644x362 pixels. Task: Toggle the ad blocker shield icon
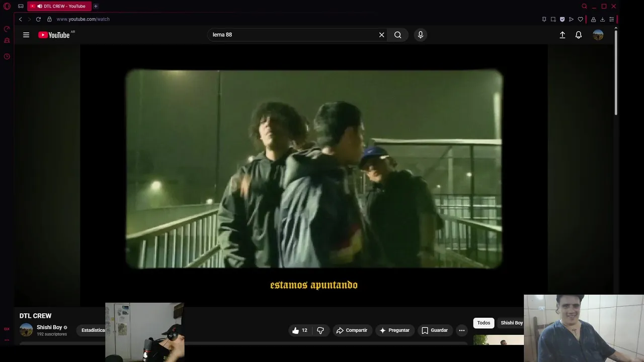pyautogui.click(x=562, y=19)
